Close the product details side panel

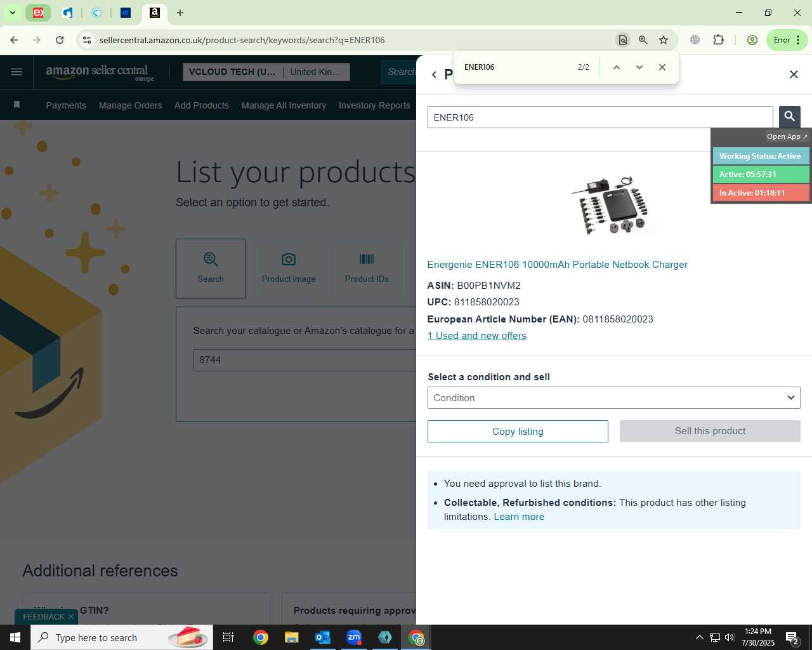coord(794,74)
